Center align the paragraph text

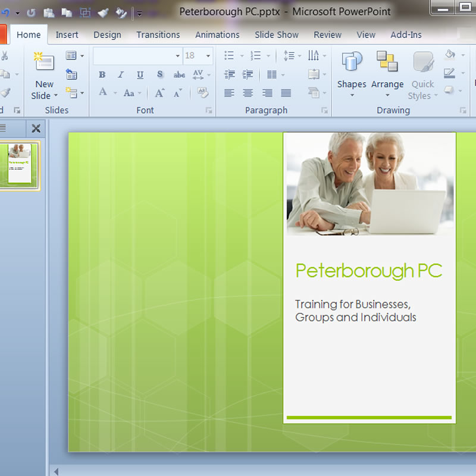coord(248,93)
